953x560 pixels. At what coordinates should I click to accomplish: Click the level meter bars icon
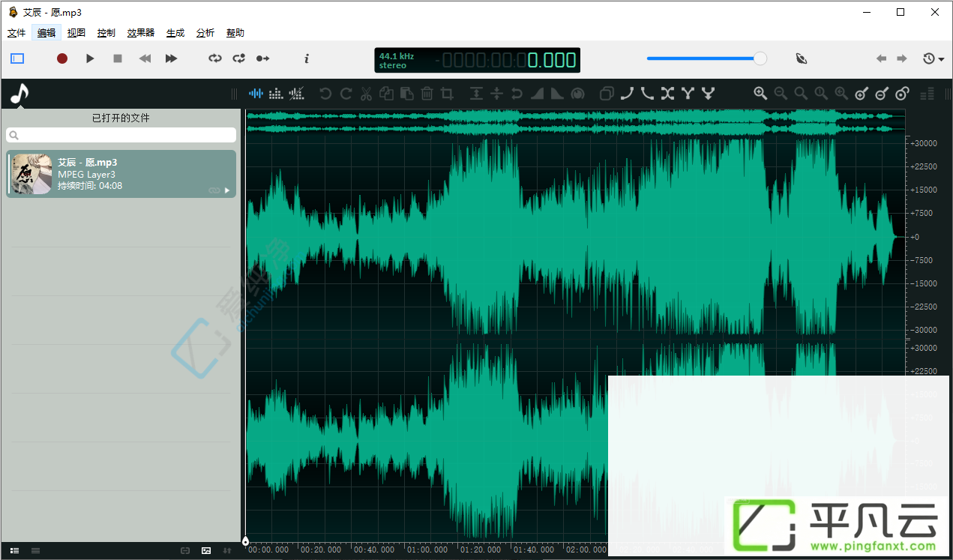928,94
